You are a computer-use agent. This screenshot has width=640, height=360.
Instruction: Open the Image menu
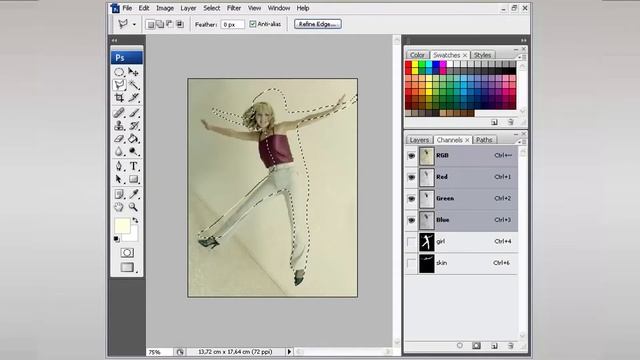click(x=165, y=8)
